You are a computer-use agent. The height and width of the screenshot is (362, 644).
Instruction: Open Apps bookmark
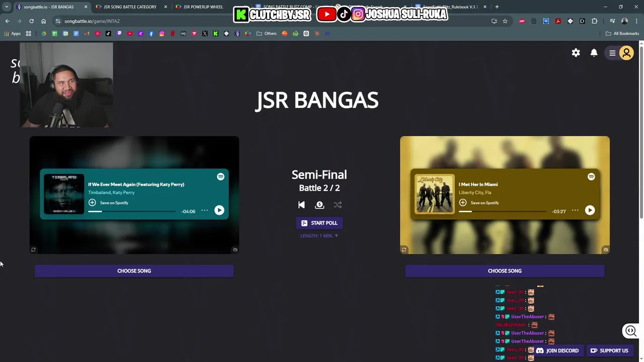(12, 34)
